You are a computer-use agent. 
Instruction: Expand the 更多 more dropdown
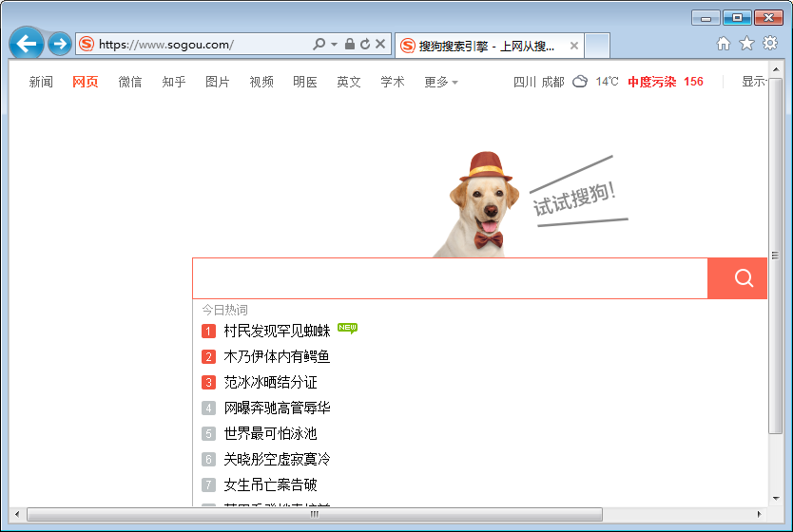click(x=441, y=82)
